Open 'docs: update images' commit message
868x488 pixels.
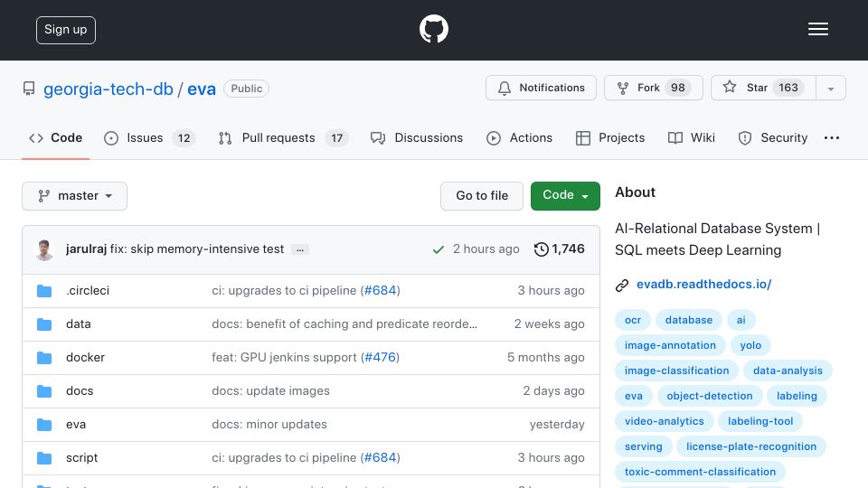270,391
